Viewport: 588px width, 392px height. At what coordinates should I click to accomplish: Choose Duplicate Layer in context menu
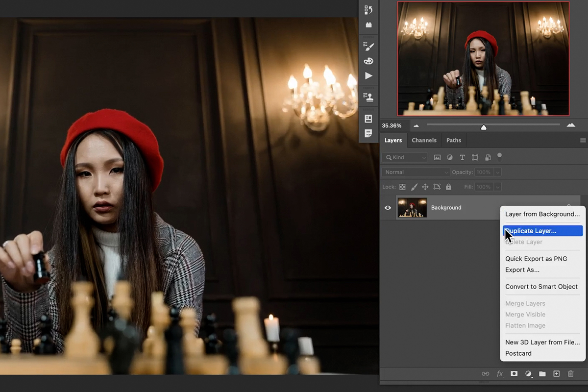click(542, 231)
